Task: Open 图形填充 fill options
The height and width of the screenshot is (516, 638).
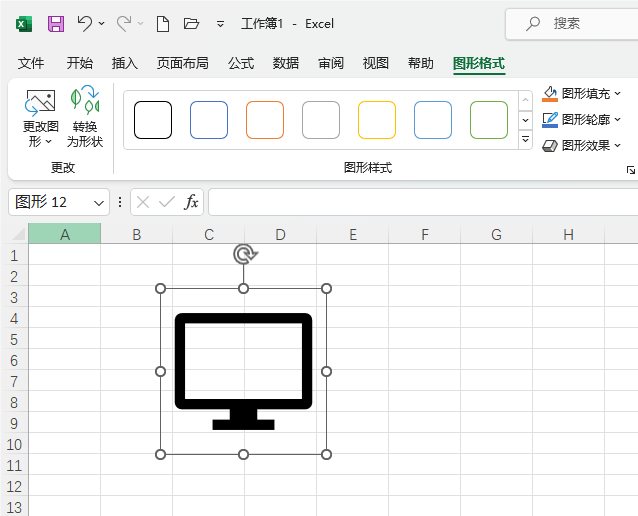Action: click(581, 94)
